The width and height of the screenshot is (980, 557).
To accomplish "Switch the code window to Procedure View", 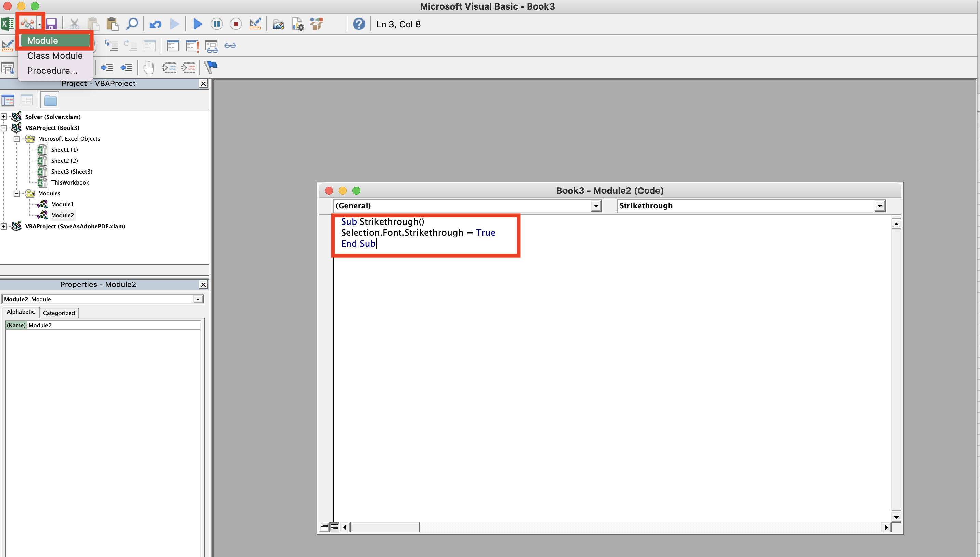I will [x=324, y=527].
